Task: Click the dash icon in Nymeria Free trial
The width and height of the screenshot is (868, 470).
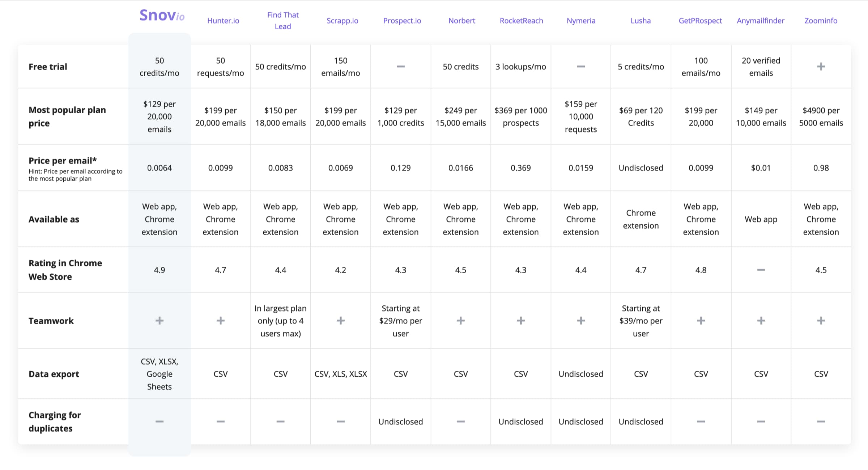Action: pyautogui.click(x=581, y=67)
